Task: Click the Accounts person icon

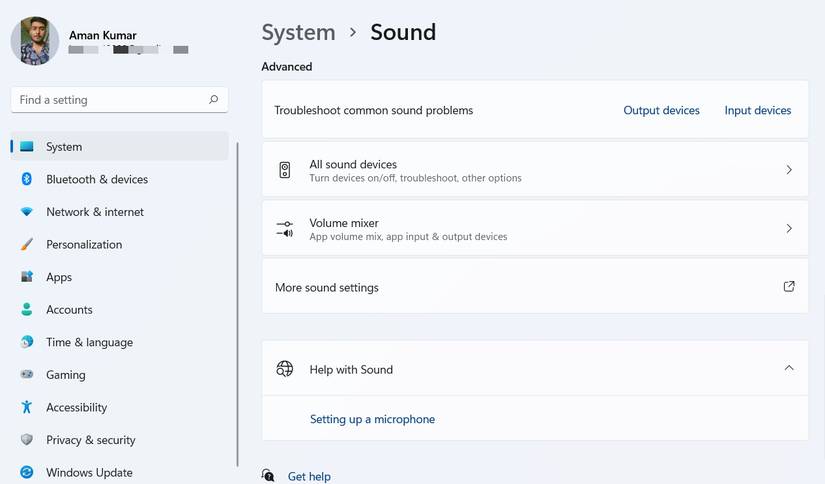Action: 27,309
